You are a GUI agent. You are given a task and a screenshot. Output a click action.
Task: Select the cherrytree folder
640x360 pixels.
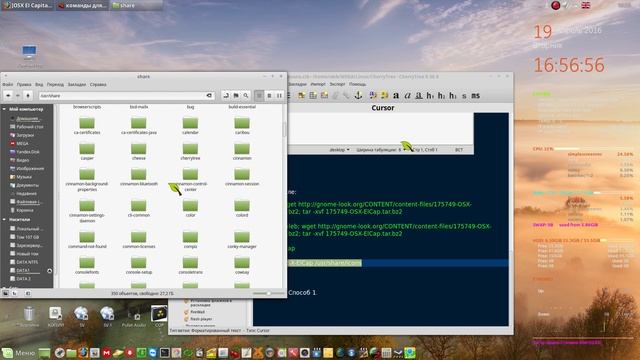coord(190,152)
